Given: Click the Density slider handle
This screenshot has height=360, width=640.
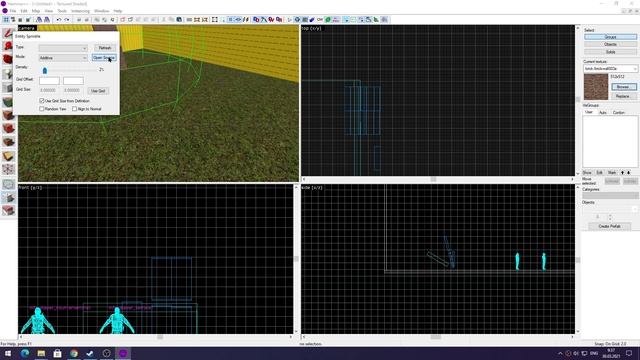Looking at the screenshot, I should pos(45,71).
